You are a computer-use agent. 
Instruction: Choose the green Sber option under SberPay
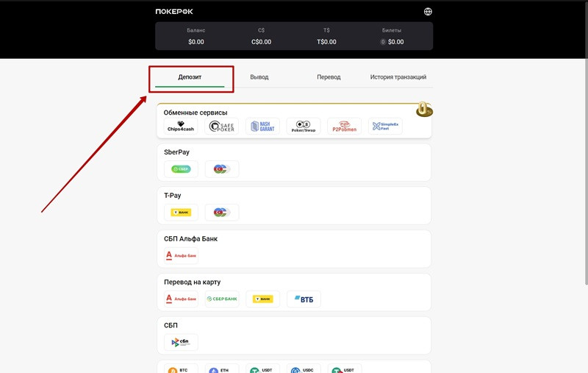[181, 169]
